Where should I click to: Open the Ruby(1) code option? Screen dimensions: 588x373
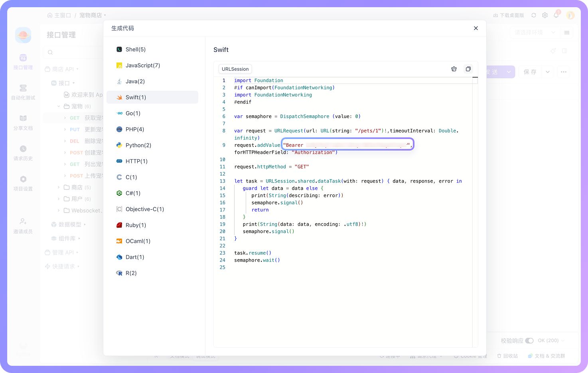(152, 225)
